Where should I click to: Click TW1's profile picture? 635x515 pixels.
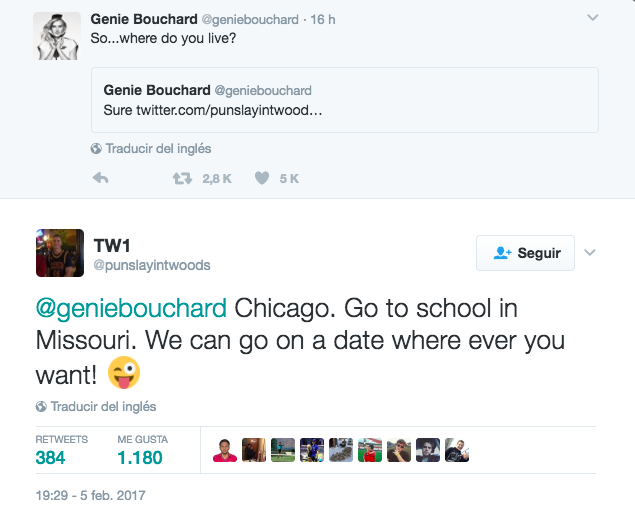59,253
